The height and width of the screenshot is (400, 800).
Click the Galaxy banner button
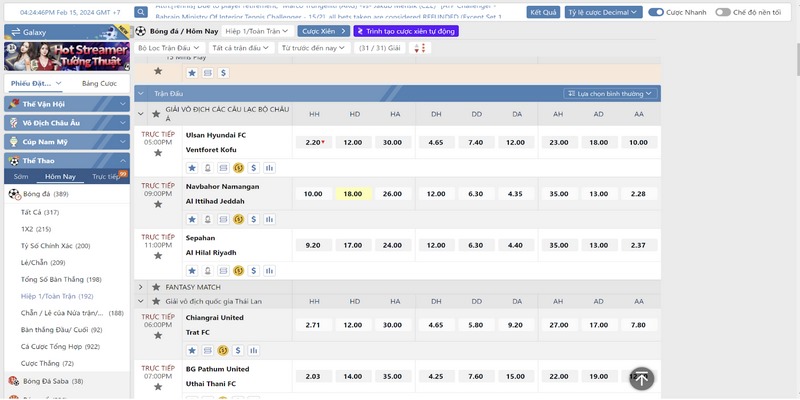tap(67, 32)
